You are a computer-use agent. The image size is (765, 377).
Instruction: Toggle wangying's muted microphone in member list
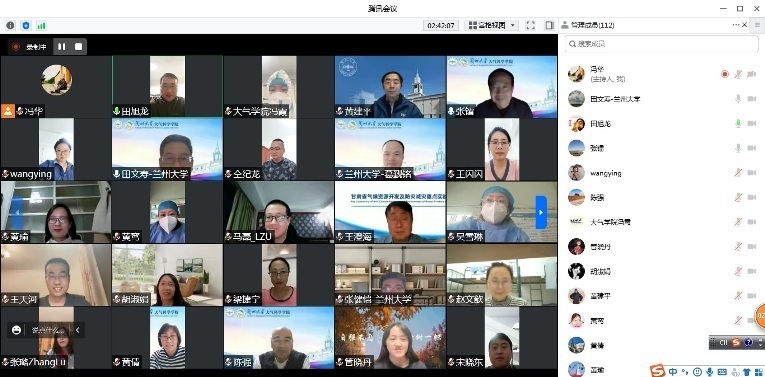pos(738,173)
